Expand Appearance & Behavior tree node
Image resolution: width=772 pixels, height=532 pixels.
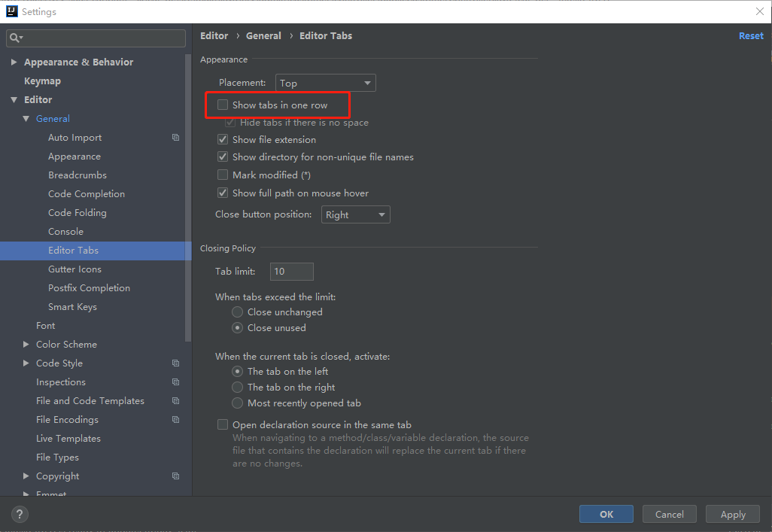14,62
